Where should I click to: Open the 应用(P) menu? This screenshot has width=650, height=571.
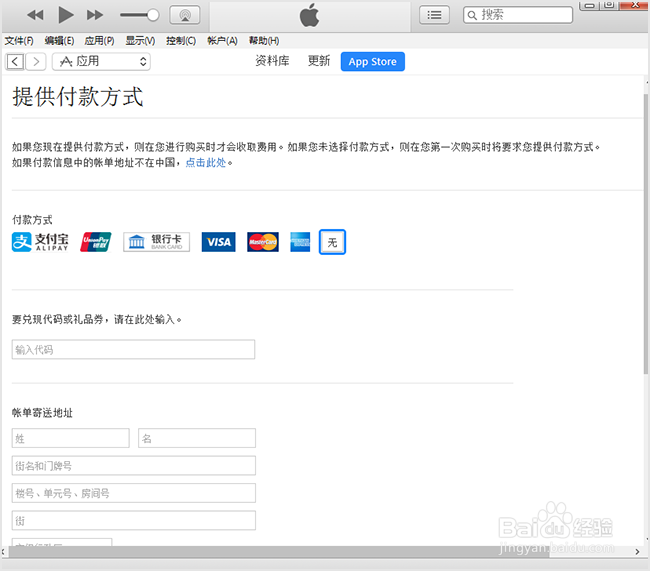[x=99, y=41]
